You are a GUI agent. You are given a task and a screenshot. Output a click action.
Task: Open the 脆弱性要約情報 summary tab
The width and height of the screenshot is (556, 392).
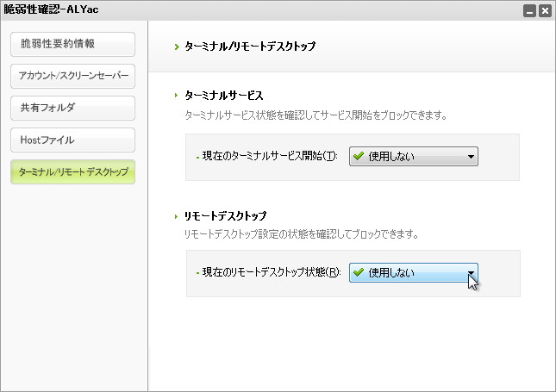(x=73, y=44)
